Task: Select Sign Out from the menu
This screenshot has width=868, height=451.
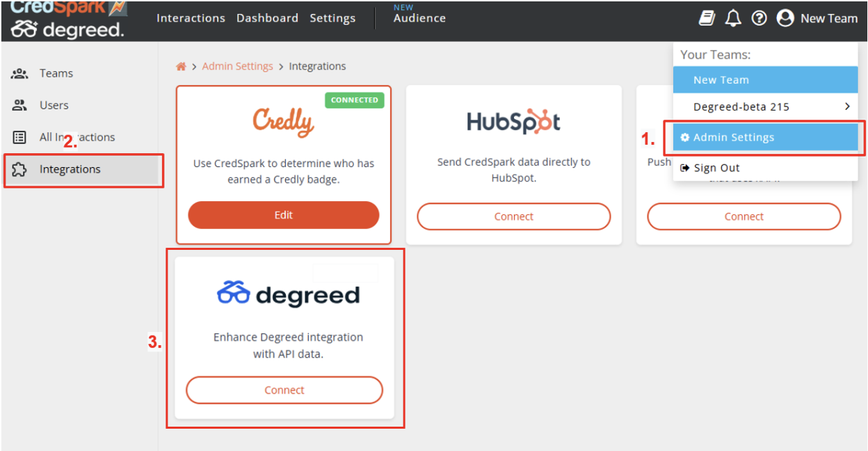Action: tap(765, 168)
